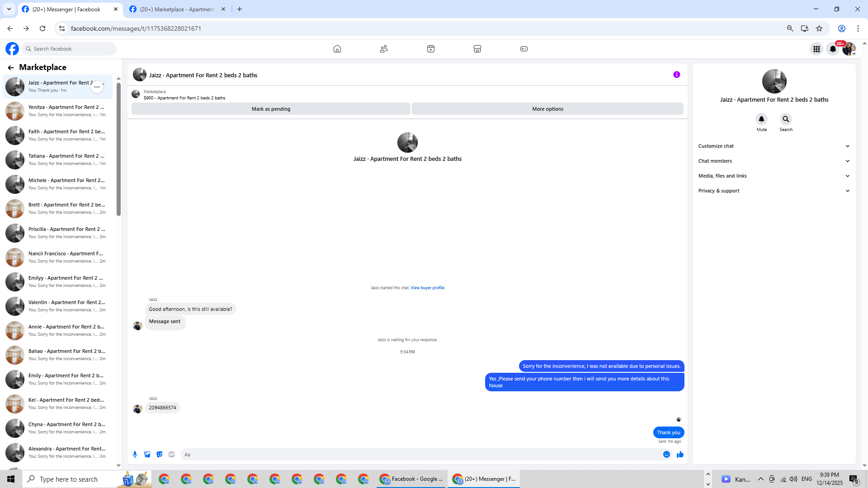Click the message text input field
This screenshot has width=868, height=488.
420,455
